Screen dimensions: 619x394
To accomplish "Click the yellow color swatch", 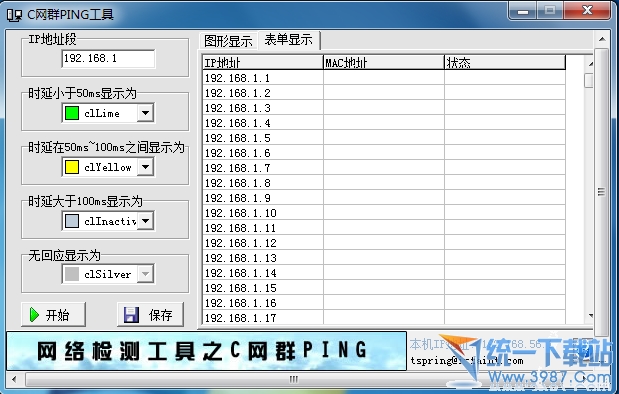I will point(71,167).
